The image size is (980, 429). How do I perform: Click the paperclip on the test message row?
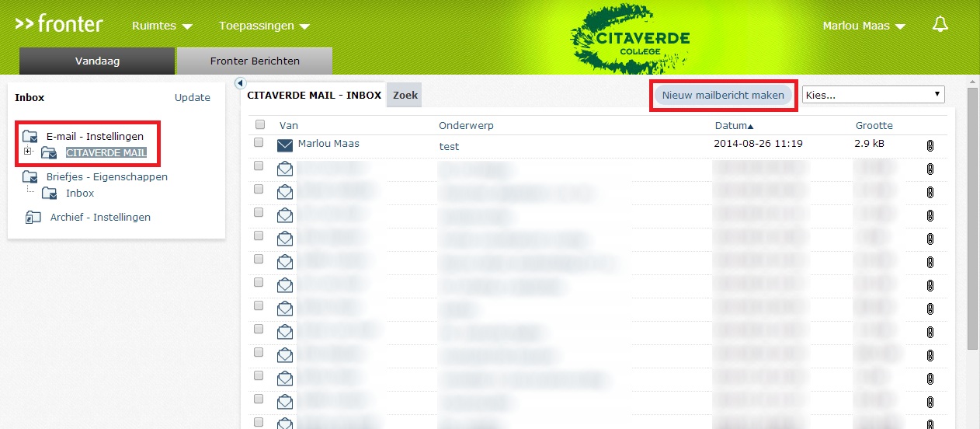tap(930, 145)
